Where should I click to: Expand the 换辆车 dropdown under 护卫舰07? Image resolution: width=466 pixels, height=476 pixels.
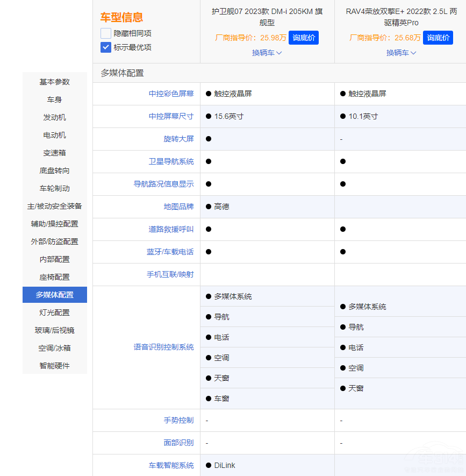(267, 53)
